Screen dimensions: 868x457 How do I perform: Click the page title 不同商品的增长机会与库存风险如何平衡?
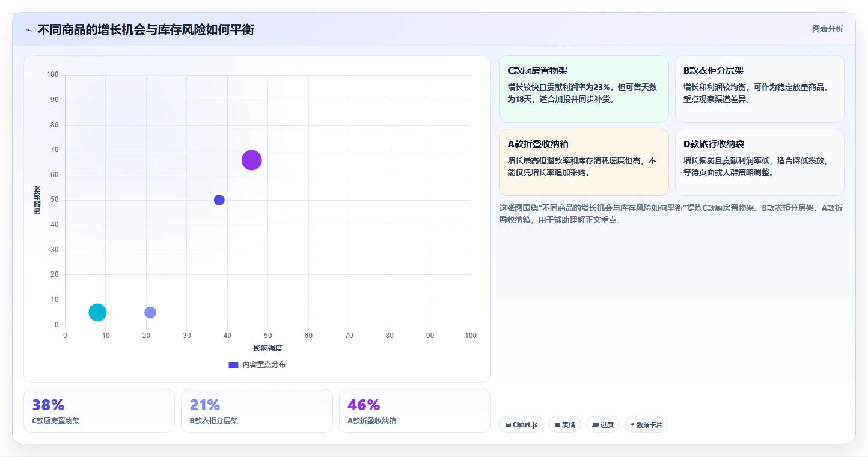tap(146, 29)
